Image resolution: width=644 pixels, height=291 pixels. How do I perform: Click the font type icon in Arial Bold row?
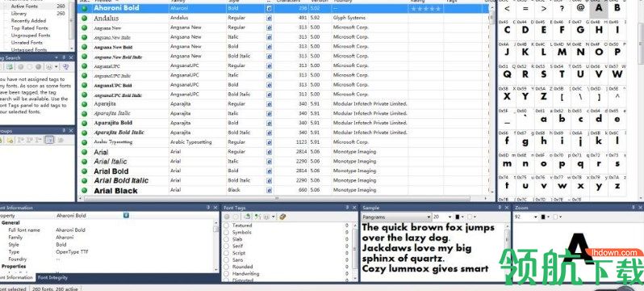269,171
